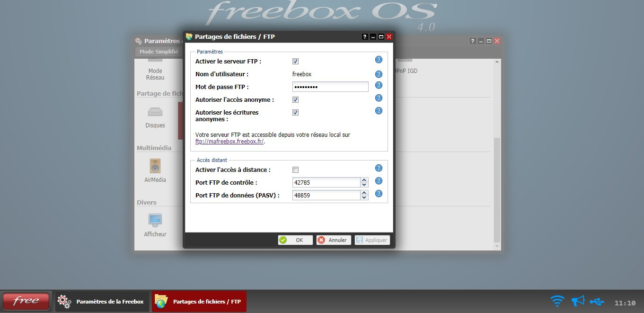The image size is (644, 313).
Task: Click the megaphone notifications icon in taskbar
Action: (578, 301)
